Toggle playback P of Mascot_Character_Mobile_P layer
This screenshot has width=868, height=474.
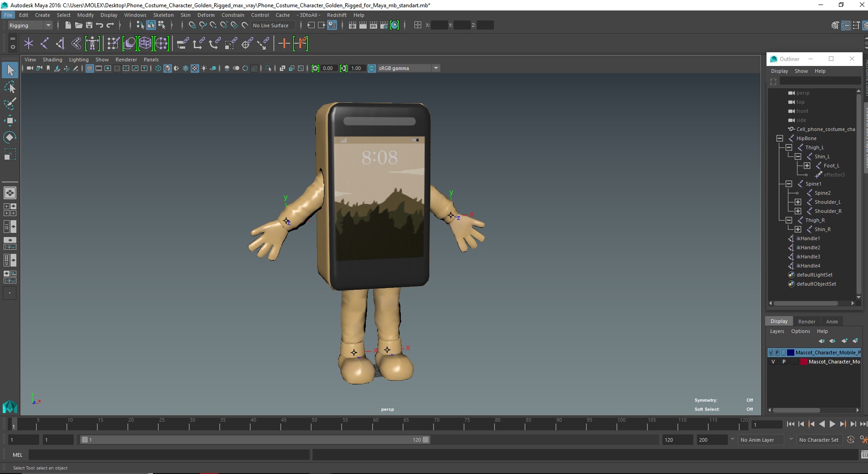click(777, 353)
